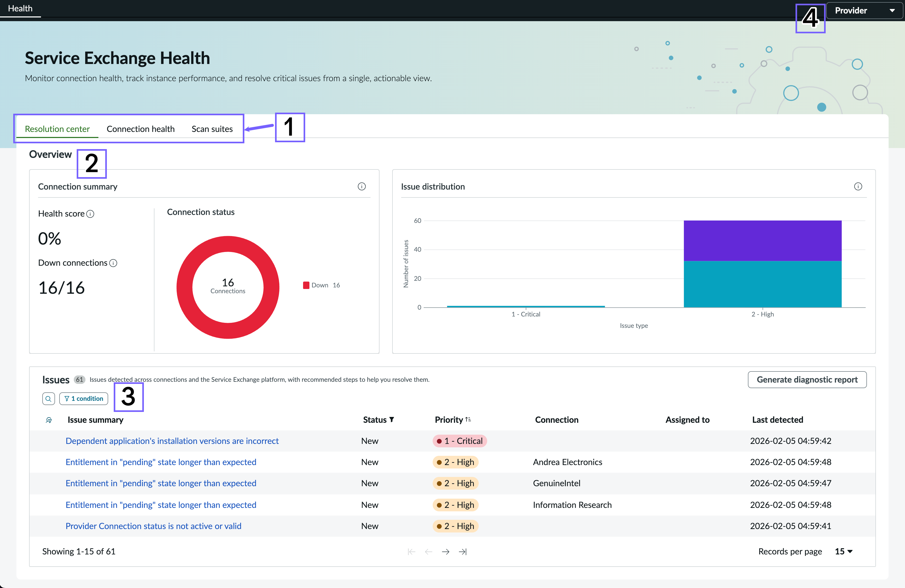Open the Provider dropdown
905x588 pixels.
(864, 11)
